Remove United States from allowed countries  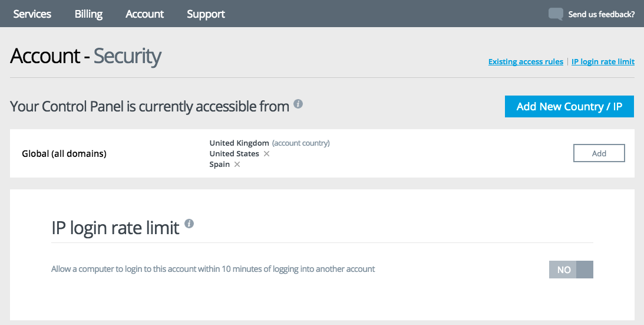[266, 153]
